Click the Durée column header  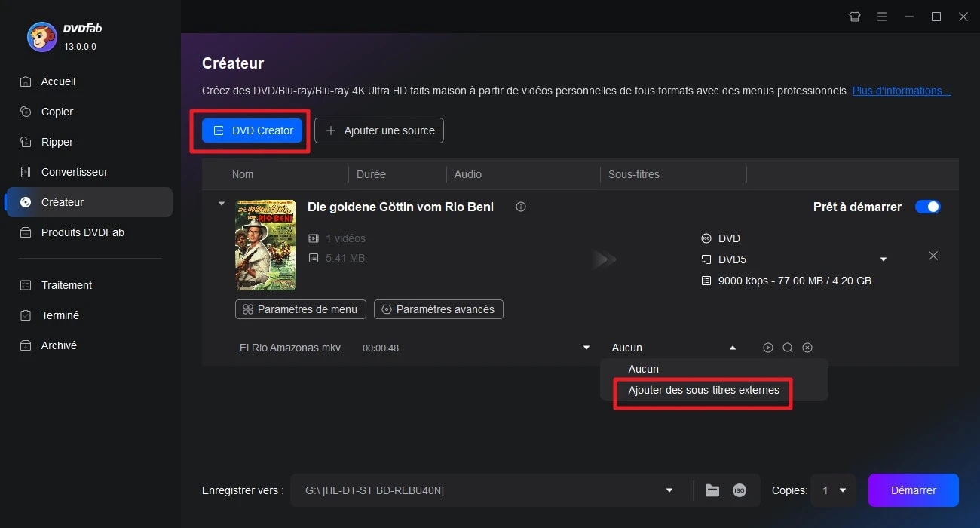tap(371, 174)
